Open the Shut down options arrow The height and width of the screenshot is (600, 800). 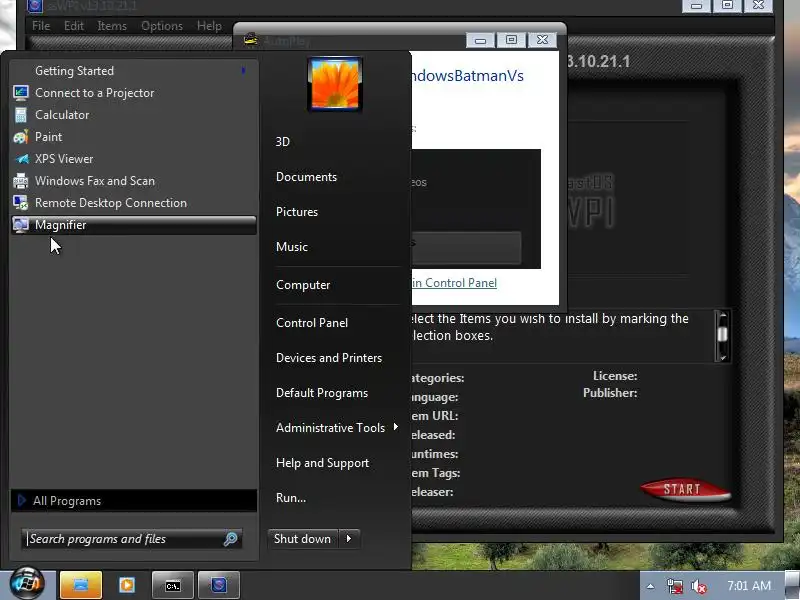[349, 539]
